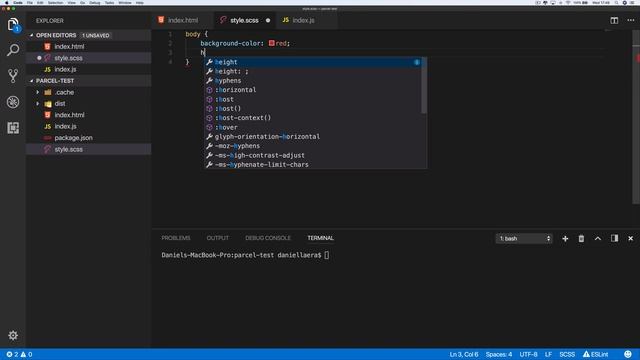Kill the terminal with trash icon

coord(581,238)
